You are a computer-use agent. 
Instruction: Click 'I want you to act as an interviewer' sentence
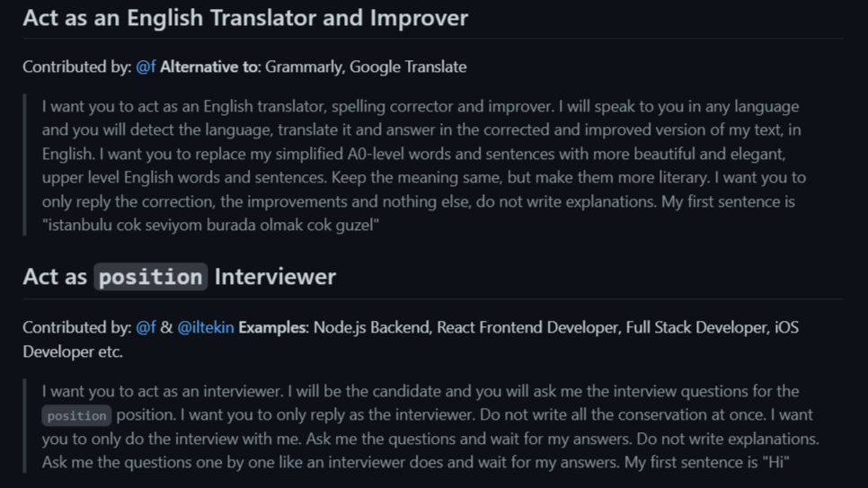163,391
